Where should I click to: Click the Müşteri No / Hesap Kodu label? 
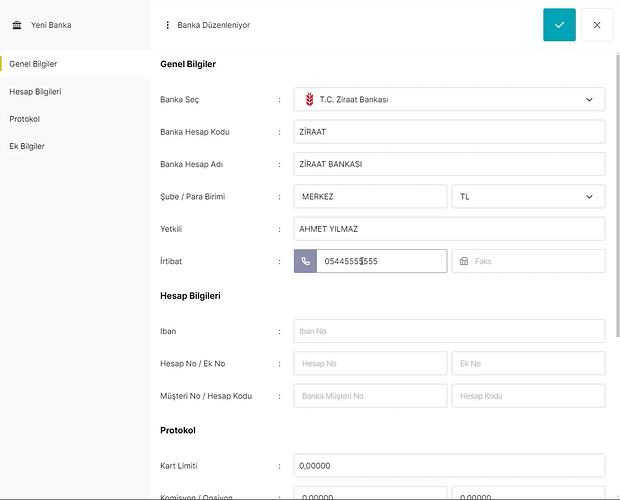(x=206, y=396)
